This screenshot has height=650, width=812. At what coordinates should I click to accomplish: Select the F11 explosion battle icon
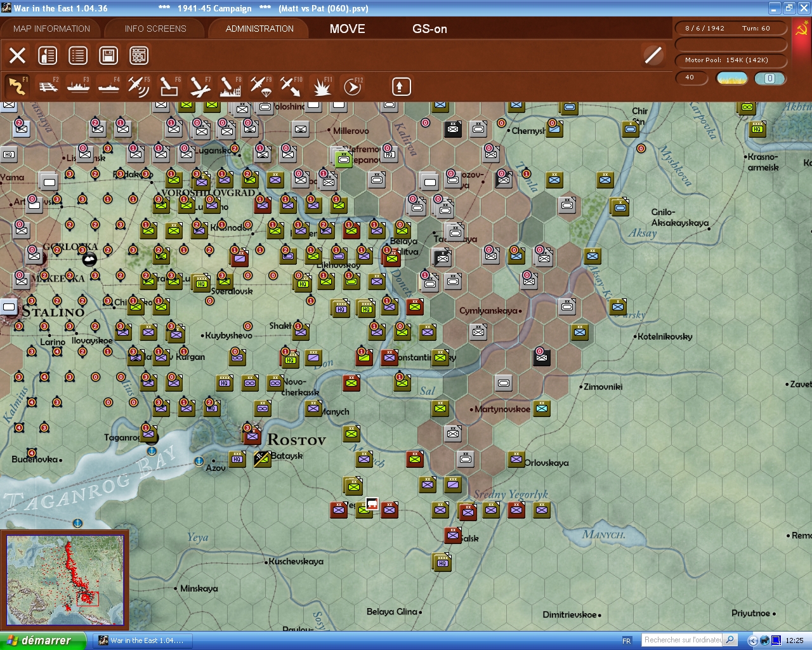pyautogui.click(x=322, y=86)
